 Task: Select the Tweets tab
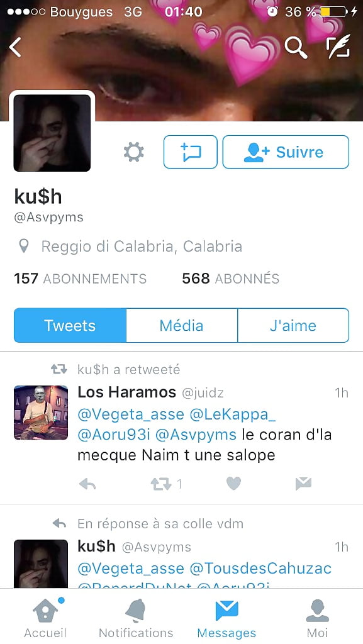point(70,325)
